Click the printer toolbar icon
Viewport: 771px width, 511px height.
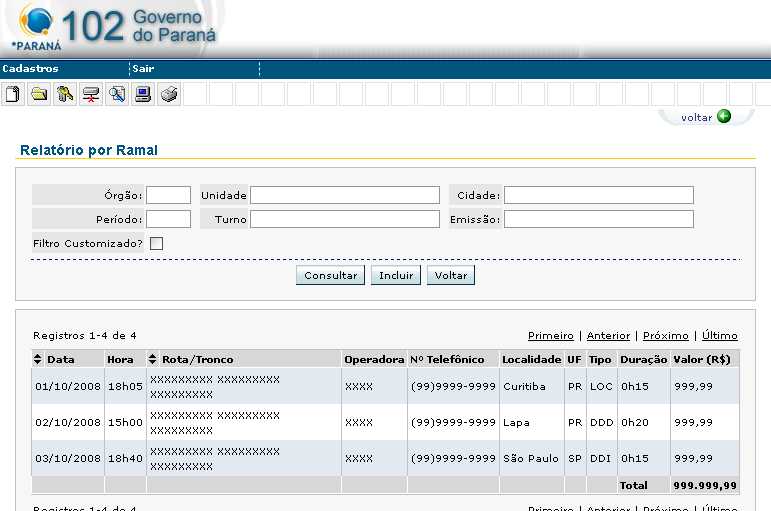point(169,95)
